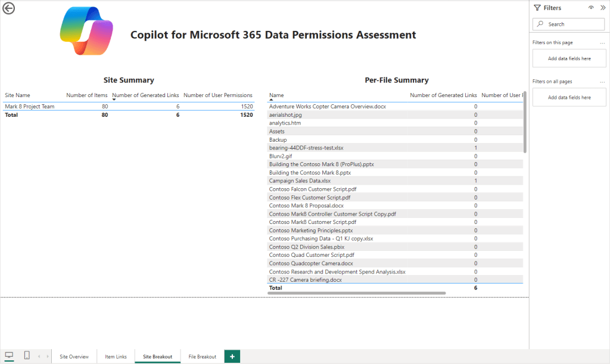Open options for Filters on this page

[602, 43]
